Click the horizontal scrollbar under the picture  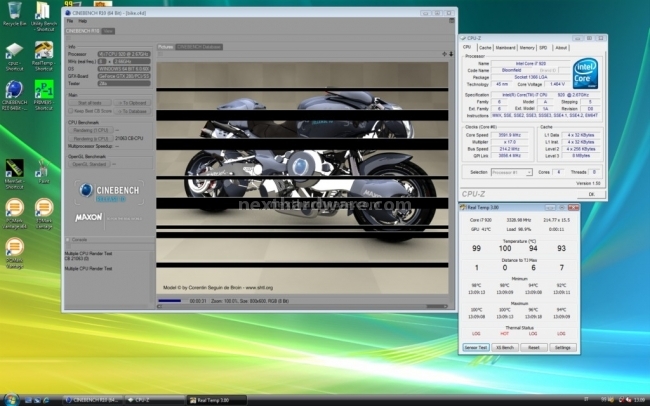pyautogui.click(x=302, y=306)
